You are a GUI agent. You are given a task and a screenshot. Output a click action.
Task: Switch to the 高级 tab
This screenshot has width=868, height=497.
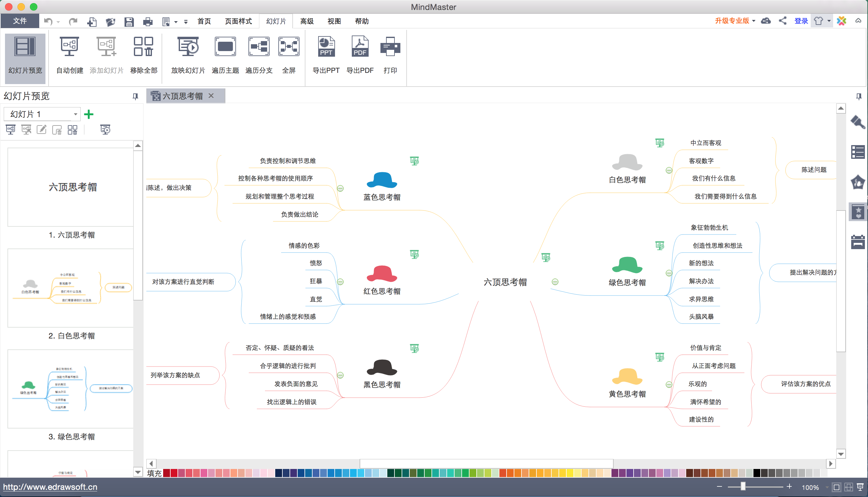307,21
